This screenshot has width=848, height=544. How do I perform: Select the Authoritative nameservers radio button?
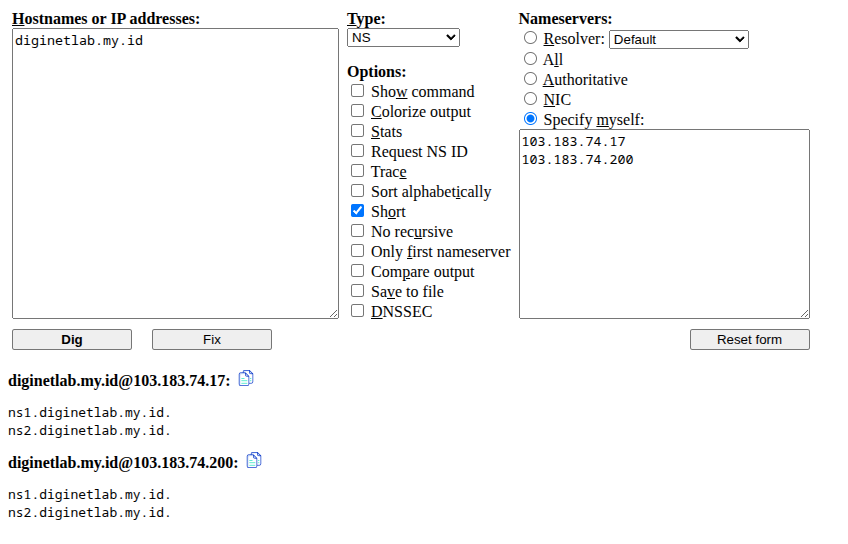531,79
